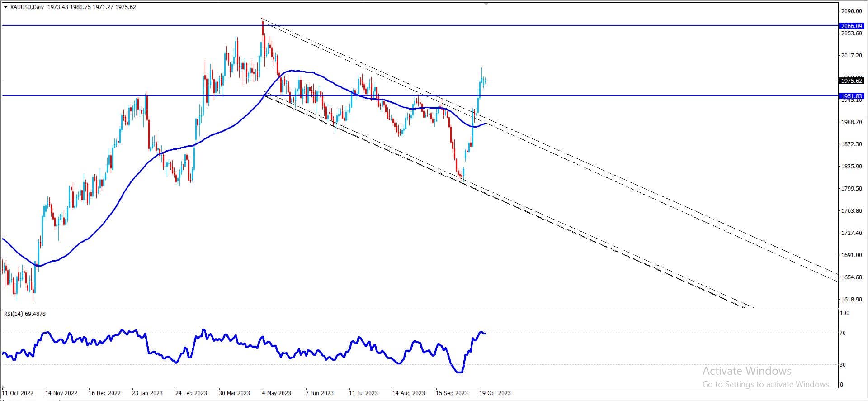Click the 2053.60 price axis label
Image resolution: width=868 pixels, height=401 pixels.
point(851,33)
